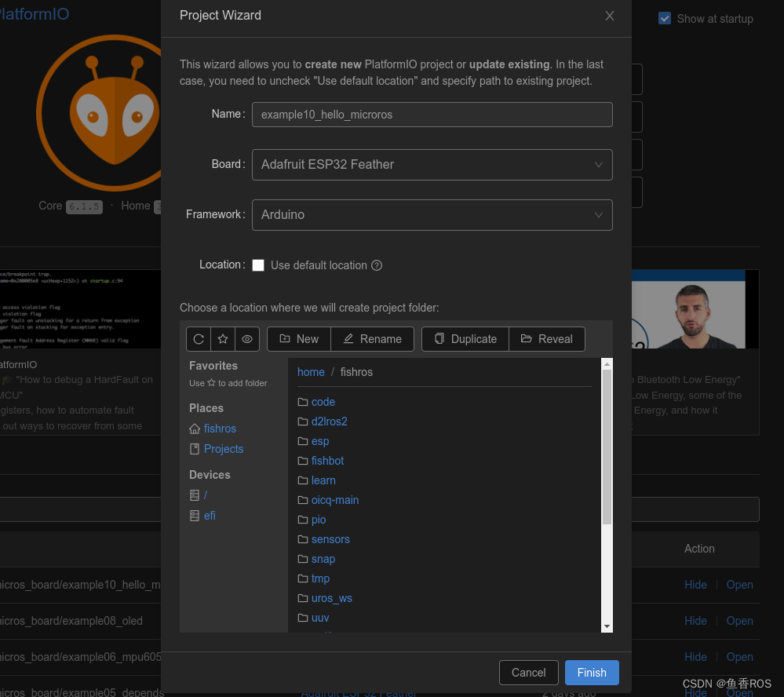Viewport: 784px width, 697px height.
Task: Click the star favorite icon in toolbar
Action: pyautogui.click(x=223, y=339)
